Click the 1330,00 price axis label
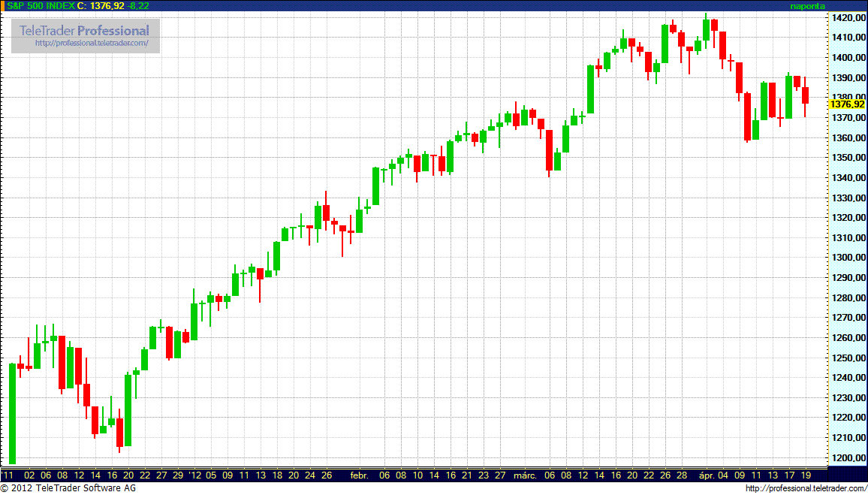The width and height of the screenshot is (868, 495). (x=848, y=198)
